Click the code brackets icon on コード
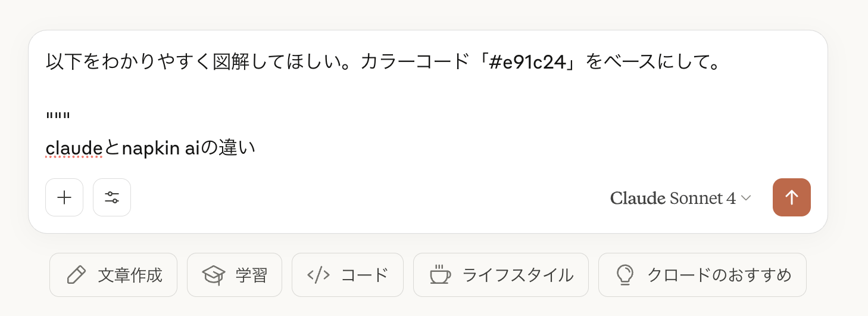Screen dimensions: 868x316 pos(319,275)
